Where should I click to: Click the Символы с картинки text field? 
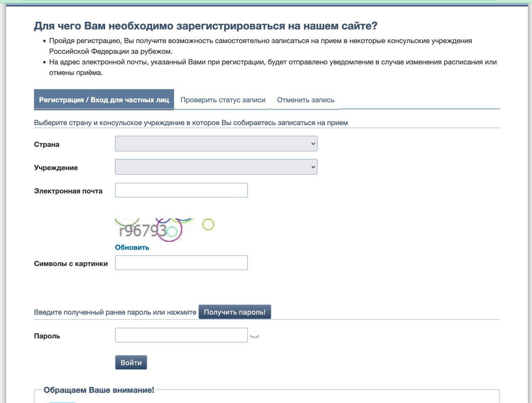[x=181, y=263]
